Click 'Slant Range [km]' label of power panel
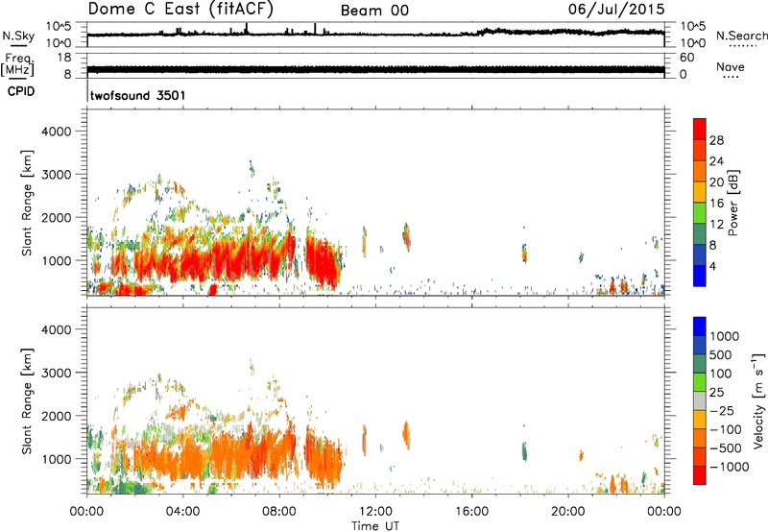768x532 pixels. coord(27,203)
